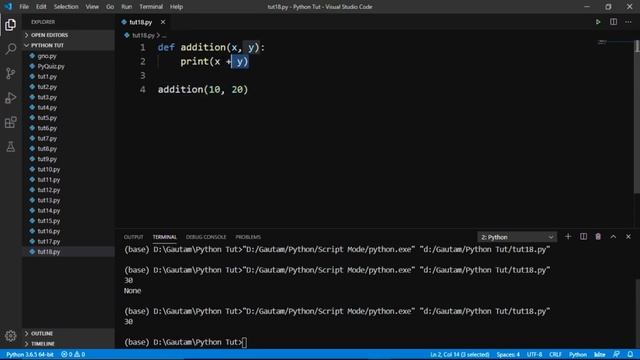Open editor More Actions ellipsis
640x360 pixels.
pos(629,22)
